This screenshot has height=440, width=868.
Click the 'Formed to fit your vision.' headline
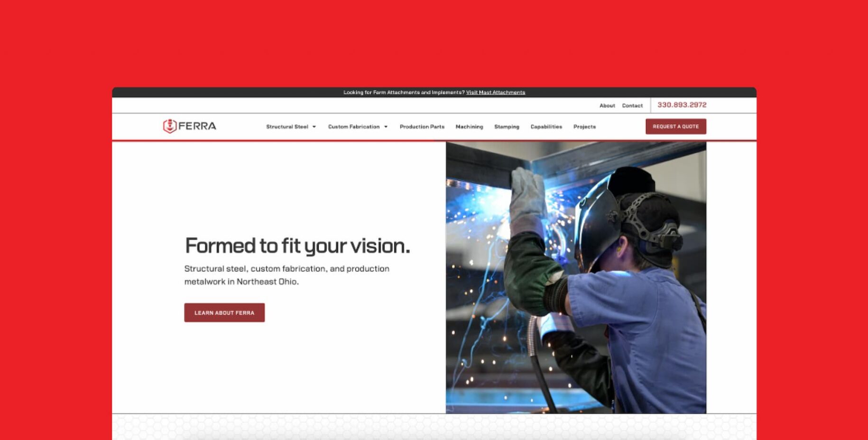click(297, 246)
